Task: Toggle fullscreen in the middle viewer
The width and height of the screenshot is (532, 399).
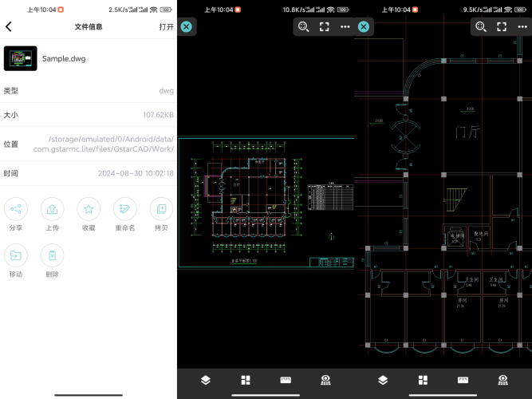Action: click(325, 26)
